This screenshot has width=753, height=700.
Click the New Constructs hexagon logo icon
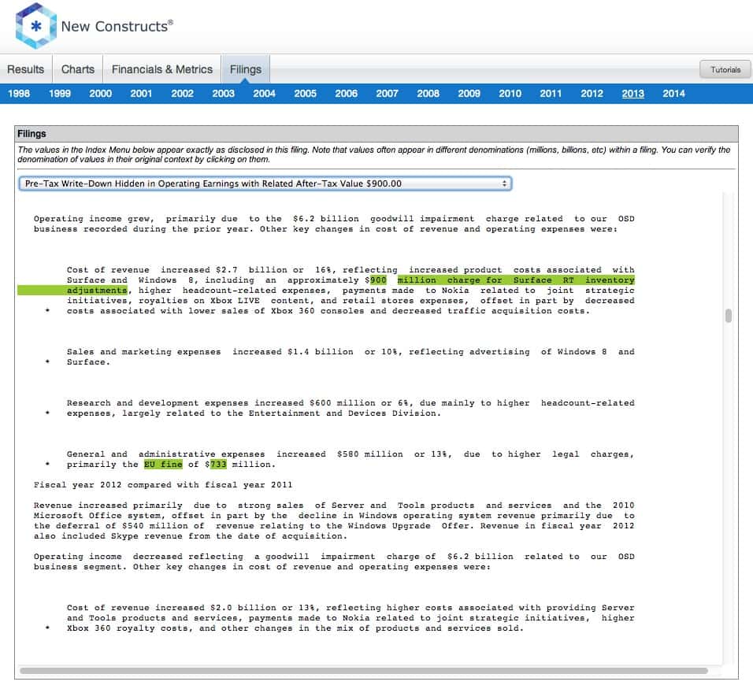36,26
